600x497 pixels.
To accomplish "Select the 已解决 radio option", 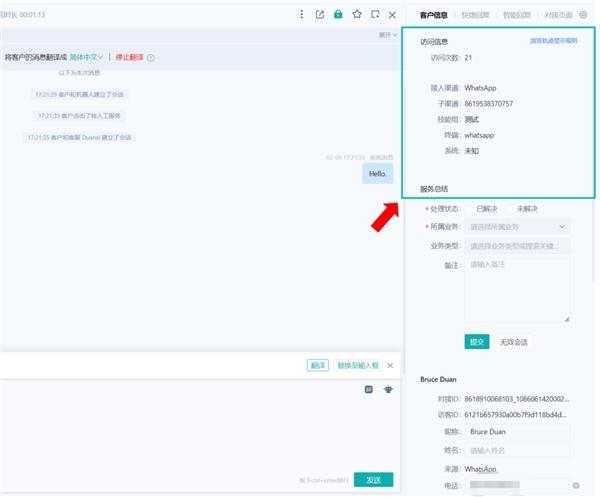I will tap(469, 209).
